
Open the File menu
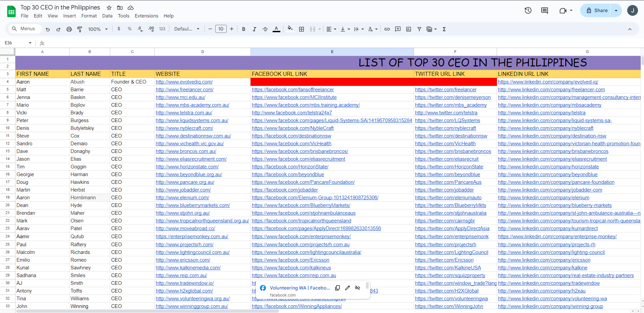click(x=25, y=16)
